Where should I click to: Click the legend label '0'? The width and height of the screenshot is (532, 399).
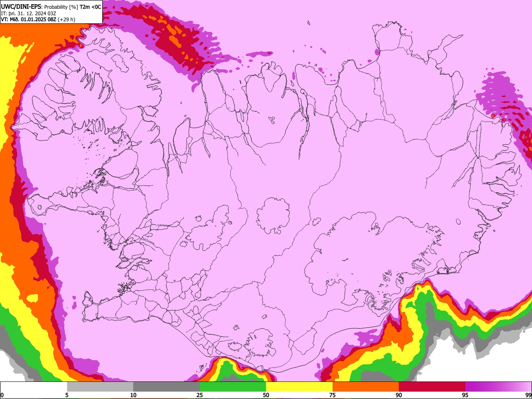coord(2,395)
